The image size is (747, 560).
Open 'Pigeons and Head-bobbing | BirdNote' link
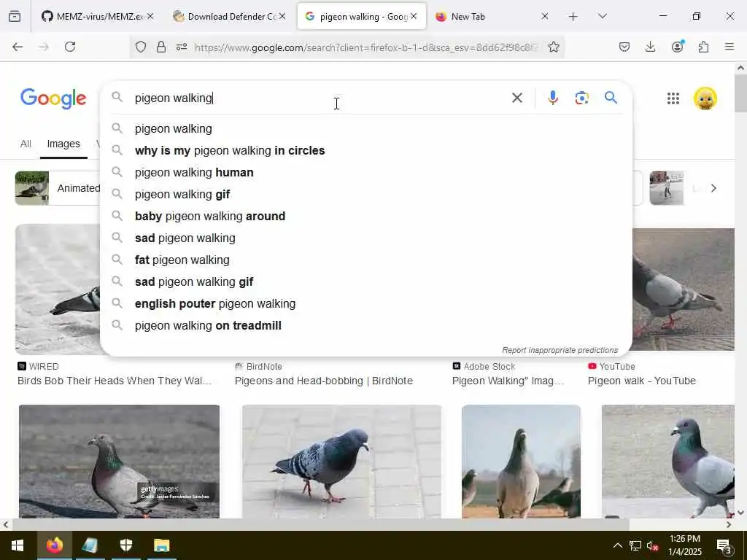(x=323, y=381)
